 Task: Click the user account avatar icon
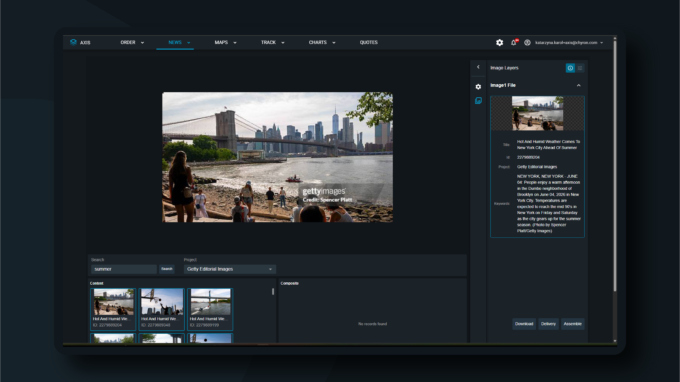tap(527, 42)
